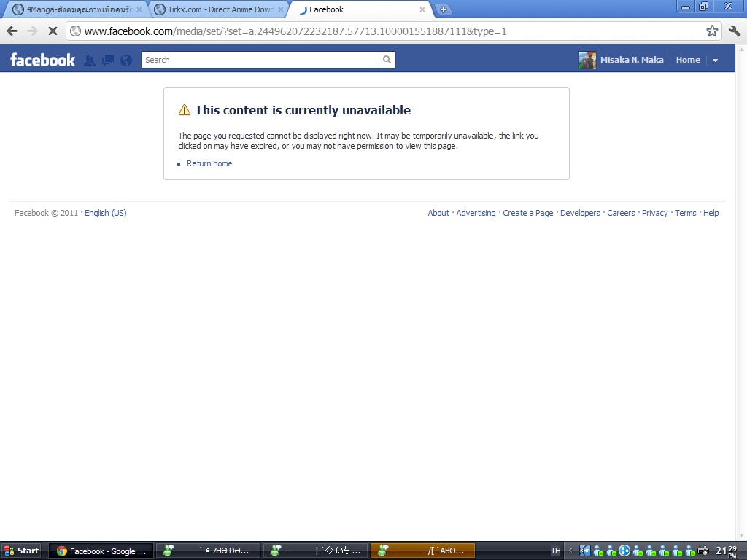
Task: Click the Windows Start button
Action: click(x=21, y=551)
